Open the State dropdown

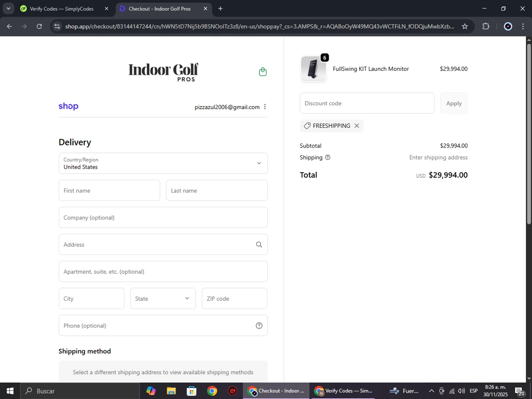[163, 298]
